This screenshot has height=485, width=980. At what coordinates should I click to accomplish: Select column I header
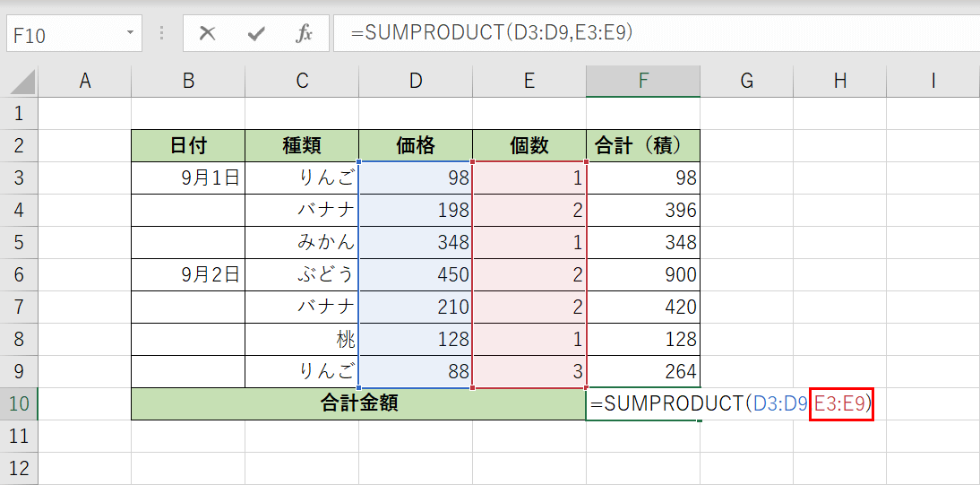(x=933, y=82)
